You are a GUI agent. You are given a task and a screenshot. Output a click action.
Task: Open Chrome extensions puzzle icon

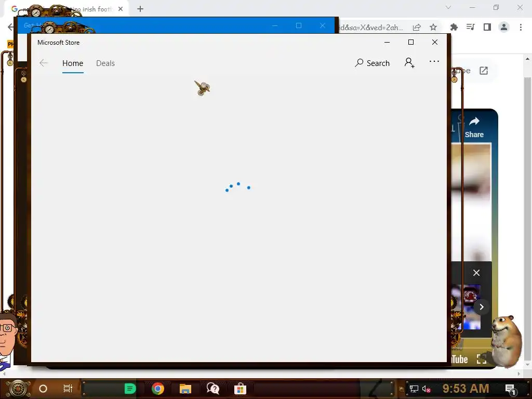pyautogui.click(x=454, y=27)
